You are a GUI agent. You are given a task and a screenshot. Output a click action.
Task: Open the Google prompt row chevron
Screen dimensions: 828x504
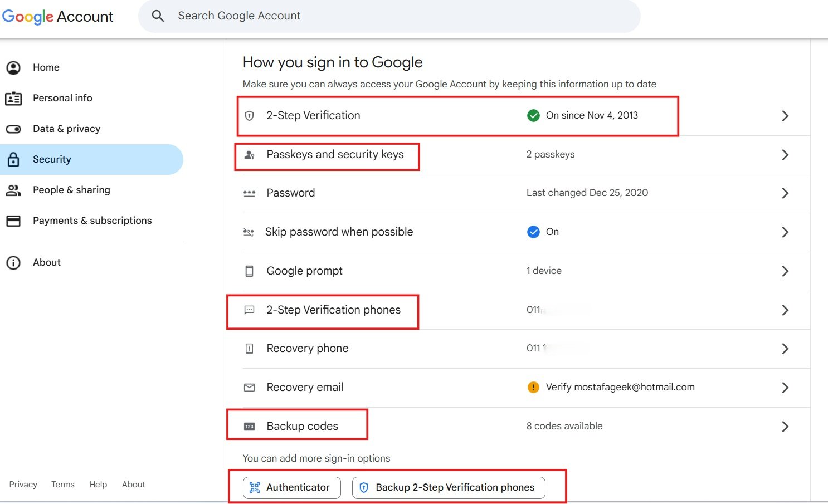785,271
